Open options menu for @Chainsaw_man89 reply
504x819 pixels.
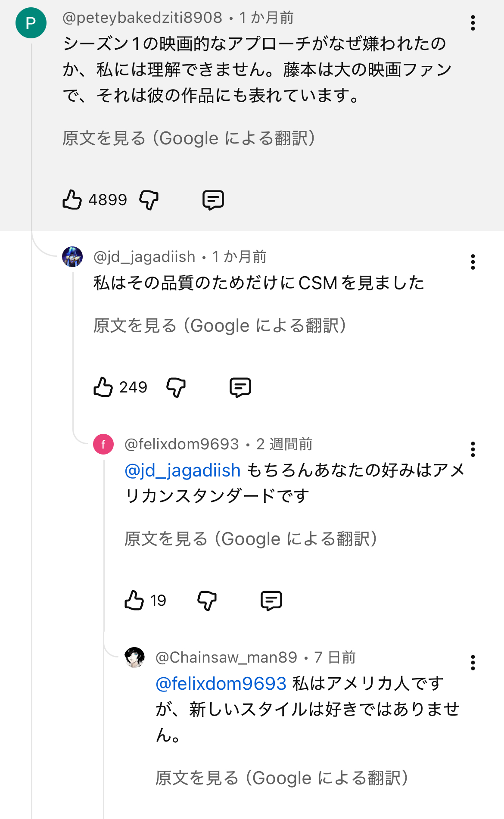point(473,663)
